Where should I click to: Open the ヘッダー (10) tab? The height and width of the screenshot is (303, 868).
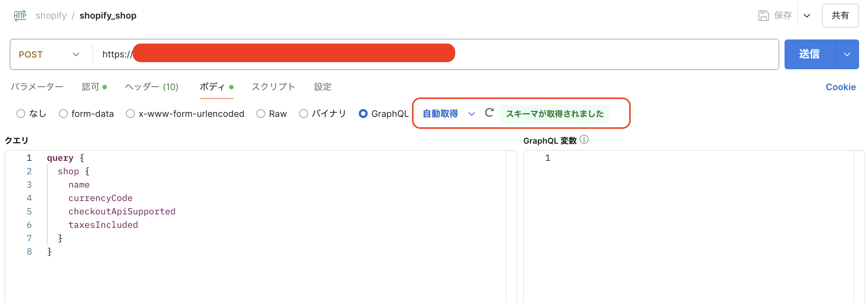click(x=152, y=87)
